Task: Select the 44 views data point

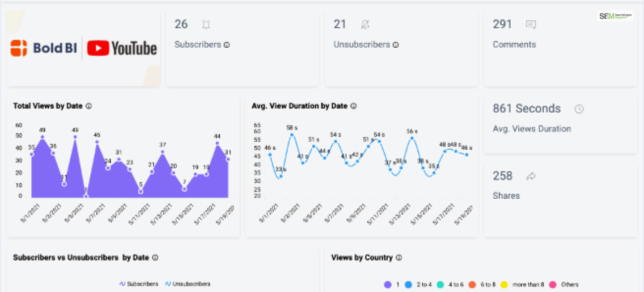Action: (217, 143)
